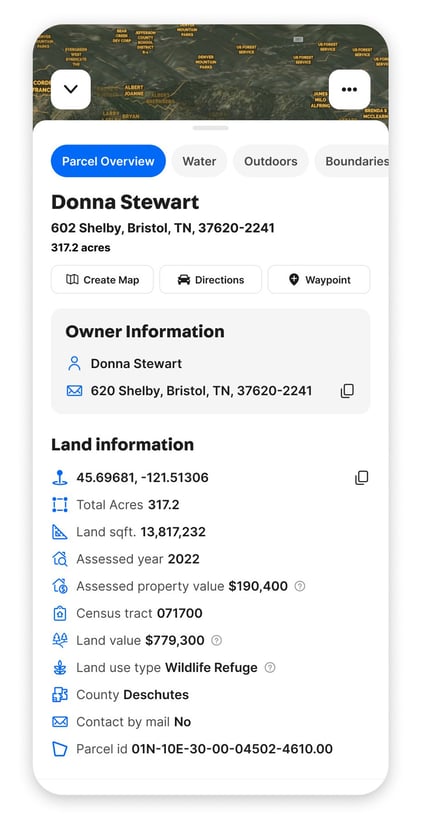Click the Donna Stewart parcel title
Screen dimensions: 423x823
(x=125, y=203)
